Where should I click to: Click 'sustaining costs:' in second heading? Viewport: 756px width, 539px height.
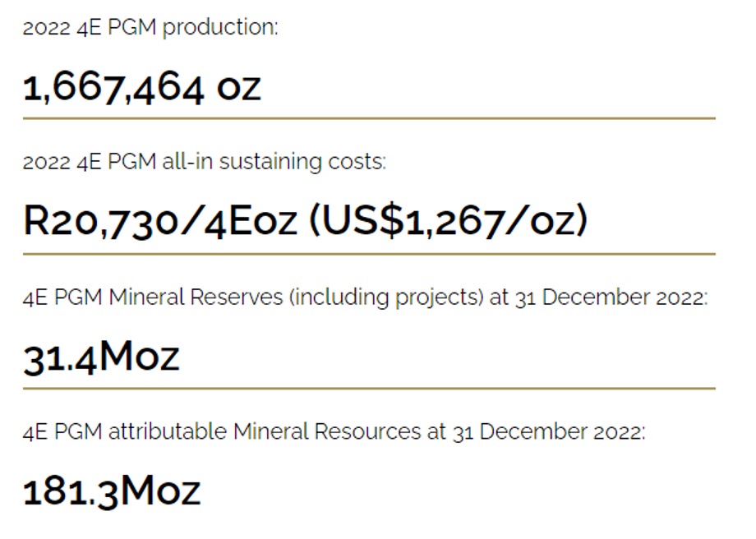pos(302,162)
